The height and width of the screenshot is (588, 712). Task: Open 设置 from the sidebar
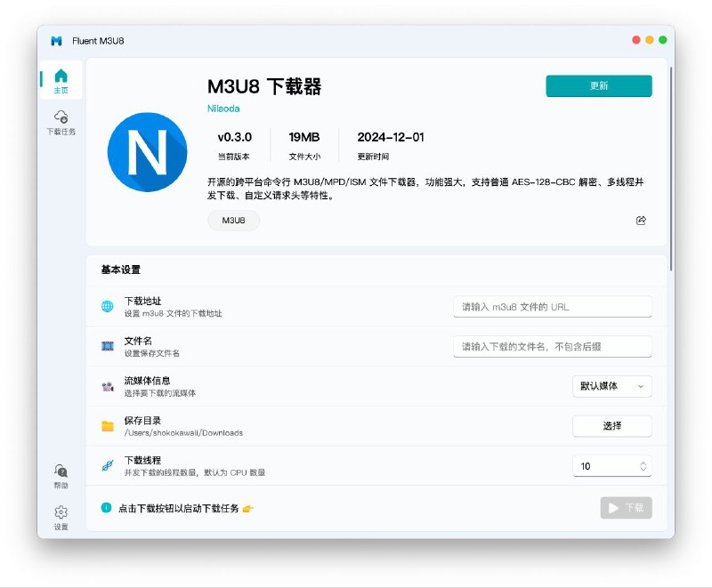[60, 518]
